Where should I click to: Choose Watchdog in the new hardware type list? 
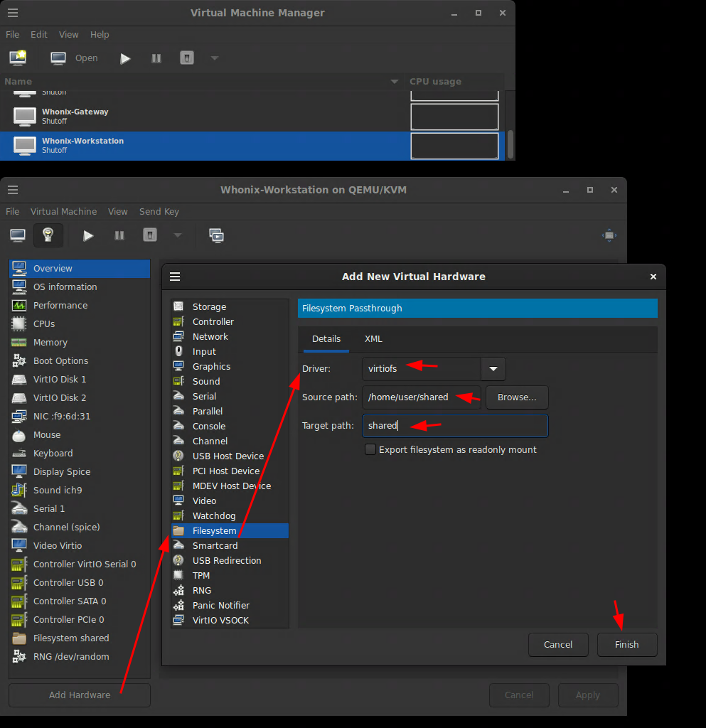(230, 516)
